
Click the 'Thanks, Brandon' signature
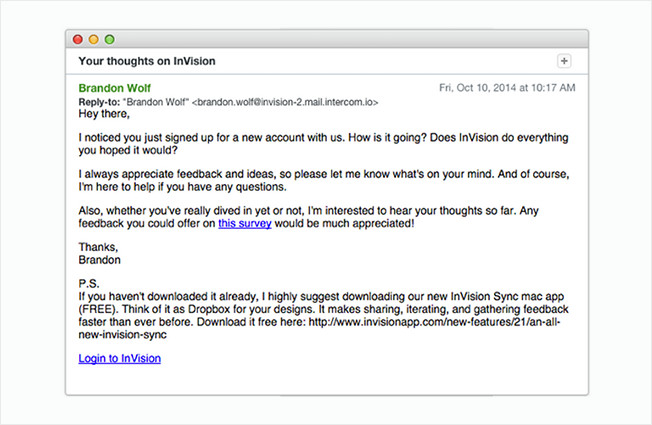point(100,253)
